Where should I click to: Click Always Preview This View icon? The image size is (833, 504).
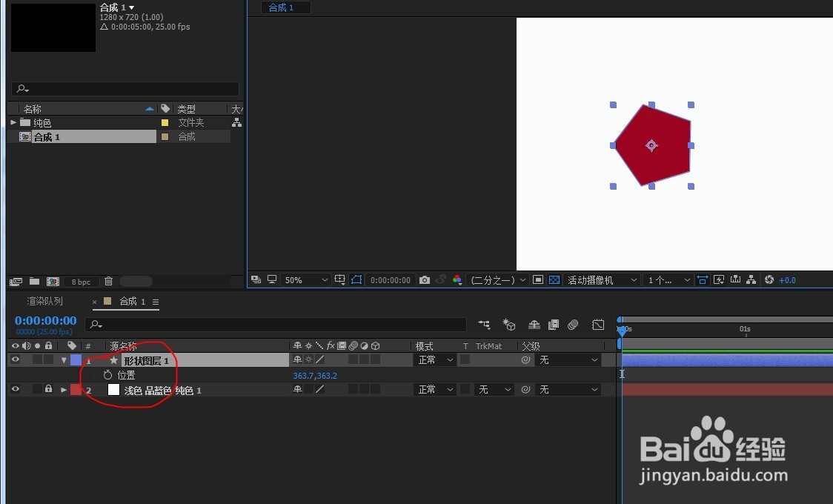coord(256,279)
